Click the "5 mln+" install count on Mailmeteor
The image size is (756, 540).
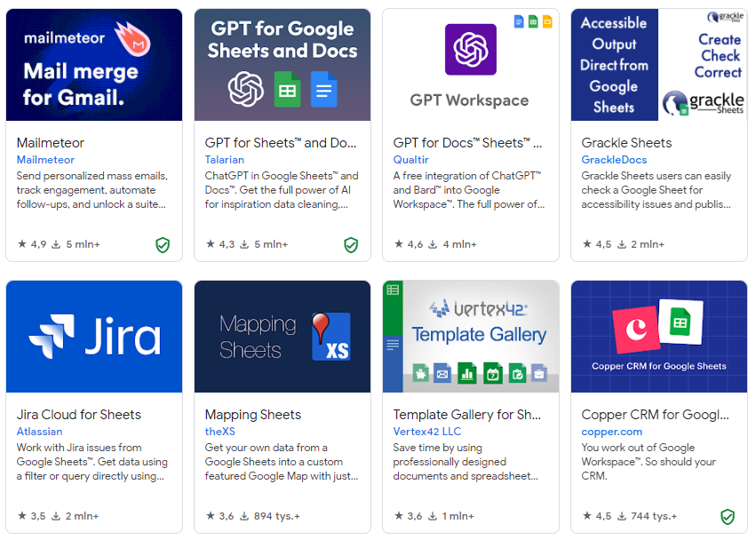83,244
